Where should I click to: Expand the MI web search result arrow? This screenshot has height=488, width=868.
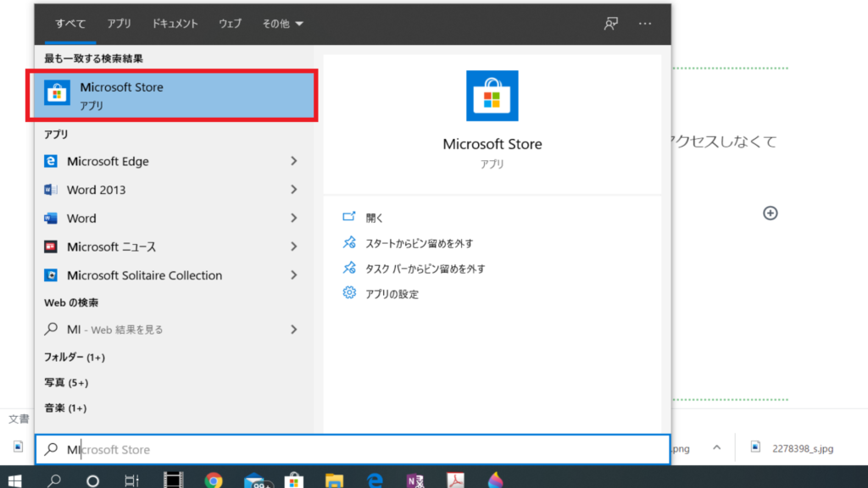(293, 330)
